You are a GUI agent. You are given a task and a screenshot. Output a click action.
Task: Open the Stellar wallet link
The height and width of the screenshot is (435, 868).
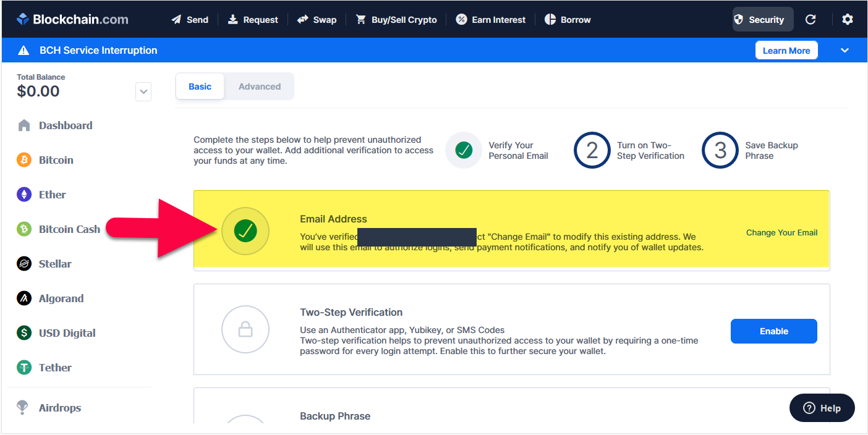coord(55,264)
